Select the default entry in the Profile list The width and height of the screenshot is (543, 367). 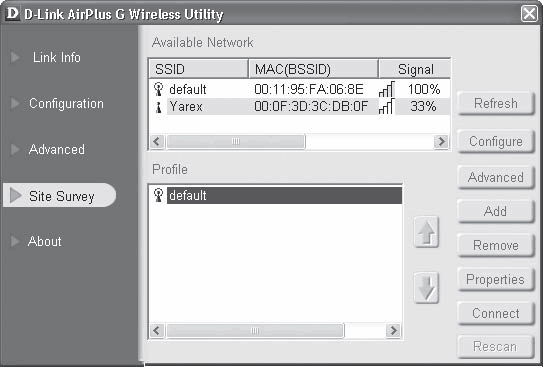(276, 195)
